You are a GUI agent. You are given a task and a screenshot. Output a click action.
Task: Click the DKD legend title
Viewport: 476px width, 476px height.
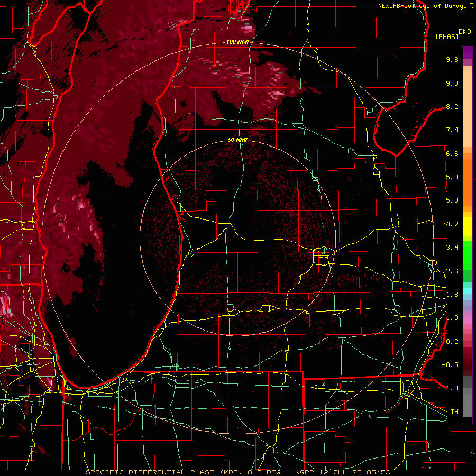465,32
